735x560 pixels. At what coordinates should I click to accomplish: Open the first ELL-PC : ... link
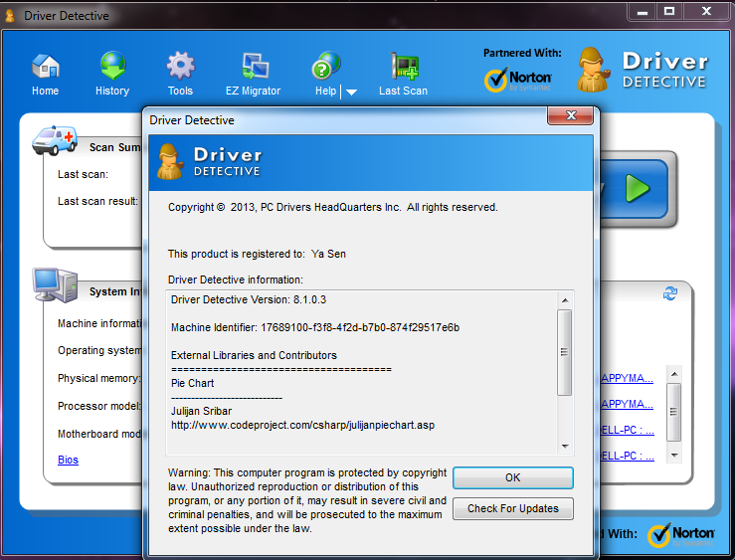[628, 430]
